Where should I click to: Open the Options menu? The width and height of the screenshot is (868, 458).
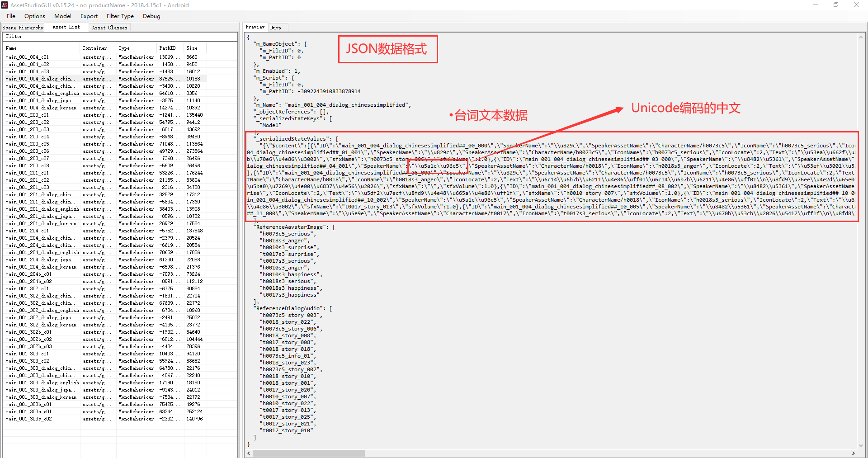coord(35,16)
